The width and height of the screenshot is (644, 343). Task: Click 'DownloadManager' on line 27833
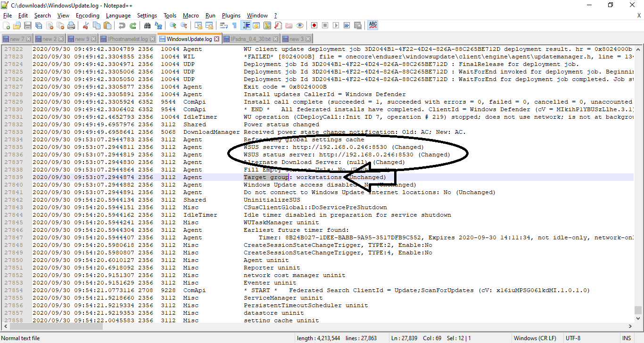(x=212, y=132)
